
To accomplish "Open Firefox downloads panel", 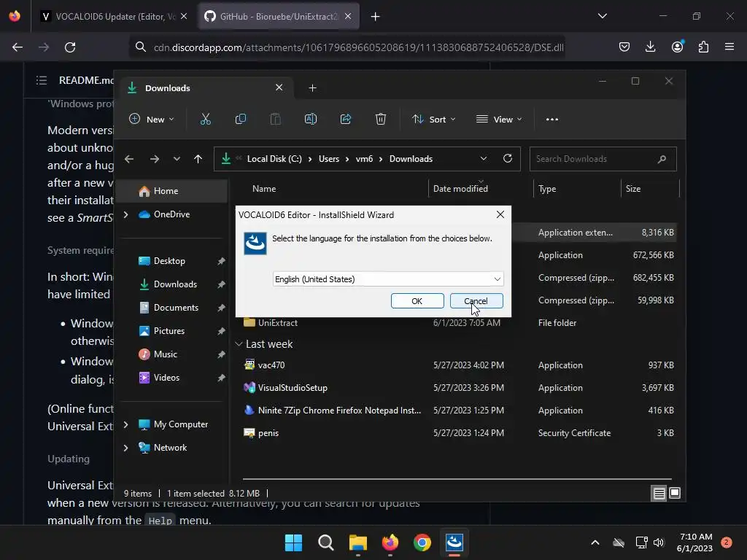I will [x=650, y=47].
